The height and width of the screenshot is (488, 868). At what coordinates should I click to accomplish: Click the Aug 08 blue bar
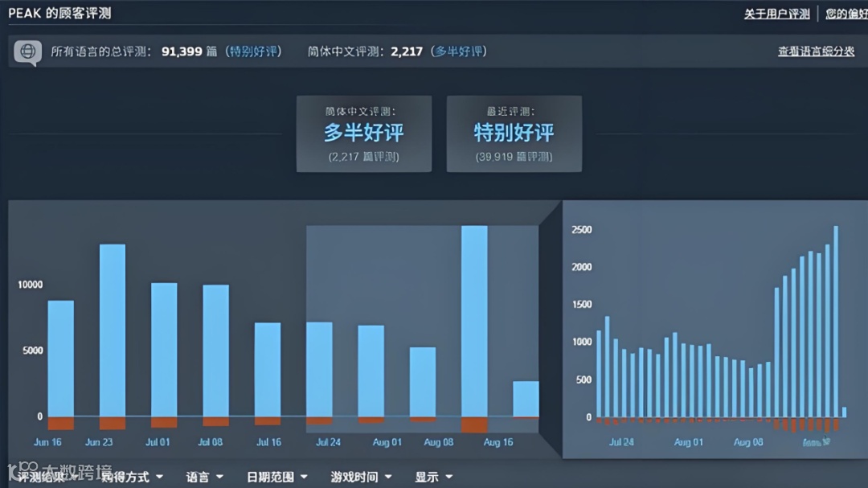tap(423, 382)
